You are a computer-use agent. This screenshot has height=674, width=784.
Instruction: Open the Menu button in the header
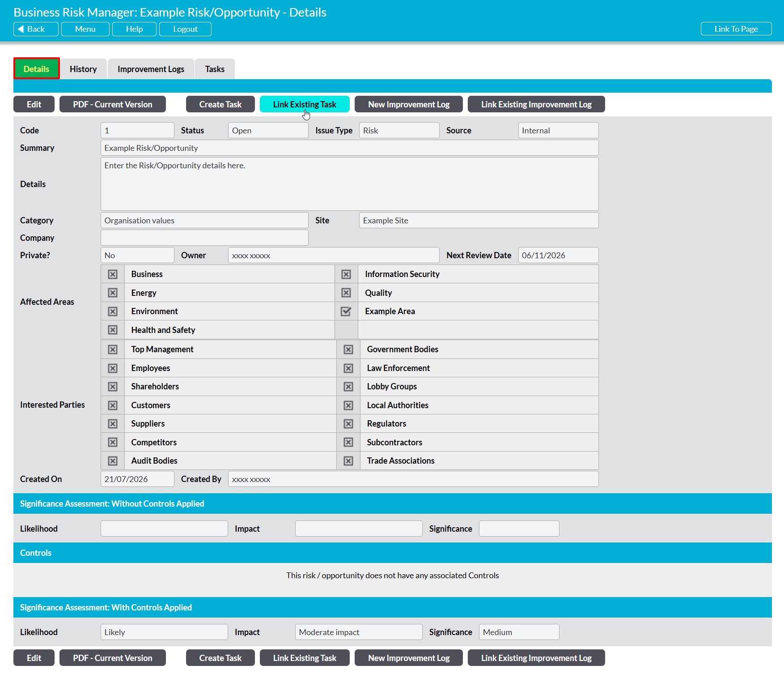coord(85,29)
